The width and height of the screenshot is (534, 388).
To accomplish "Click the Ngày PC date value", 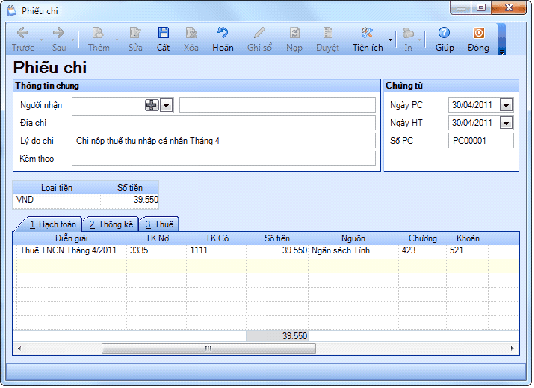I will 472,105.
